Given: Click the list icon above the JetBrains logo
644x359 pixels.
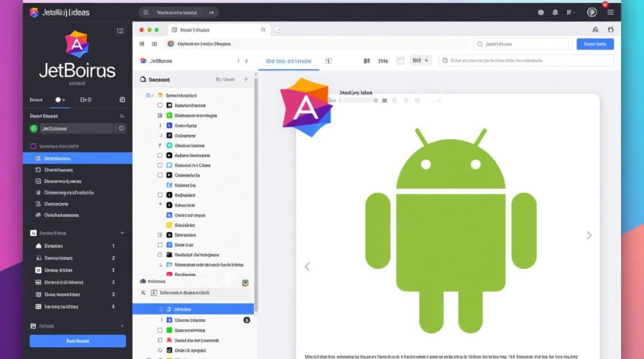Looking at the screenshot, I should [x=120, y=31].
